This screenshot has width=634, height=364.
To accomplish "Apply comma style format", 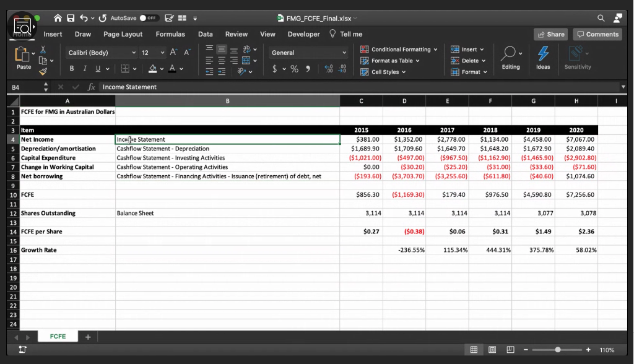I will click(308, 69).
